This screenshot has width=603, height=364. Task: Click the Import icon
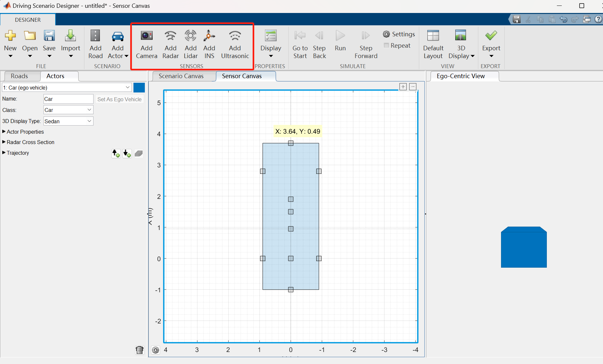coord(70,35)
